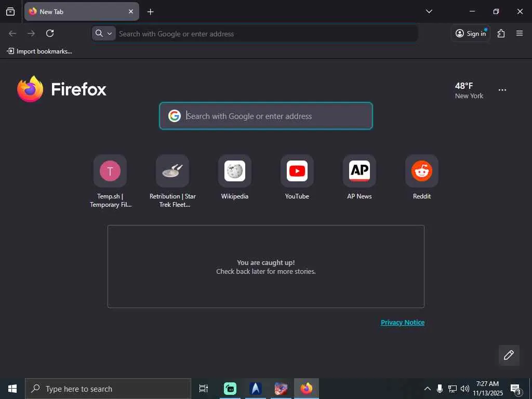532x399 pixels.
Task: Click the Privacy Notice link
Action: tap(403, 322)
